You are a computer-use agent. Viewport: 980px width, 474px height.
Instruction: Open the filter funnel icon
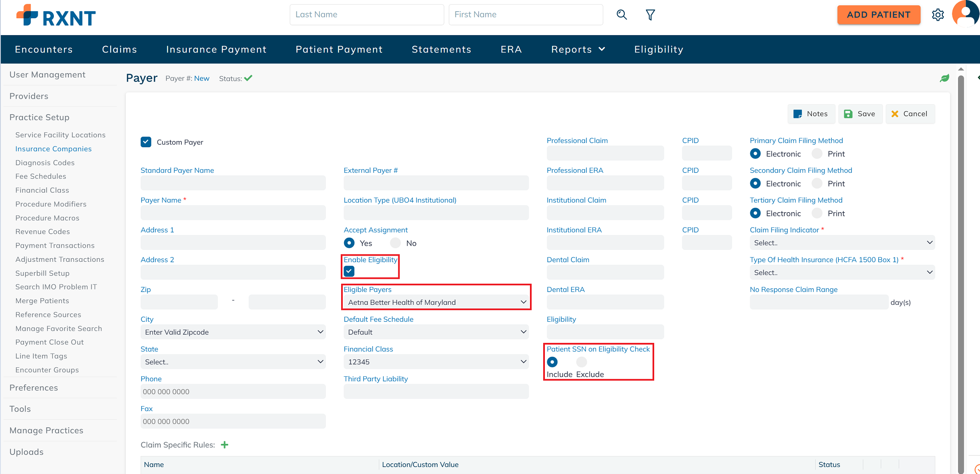click(x=650, y=15)
